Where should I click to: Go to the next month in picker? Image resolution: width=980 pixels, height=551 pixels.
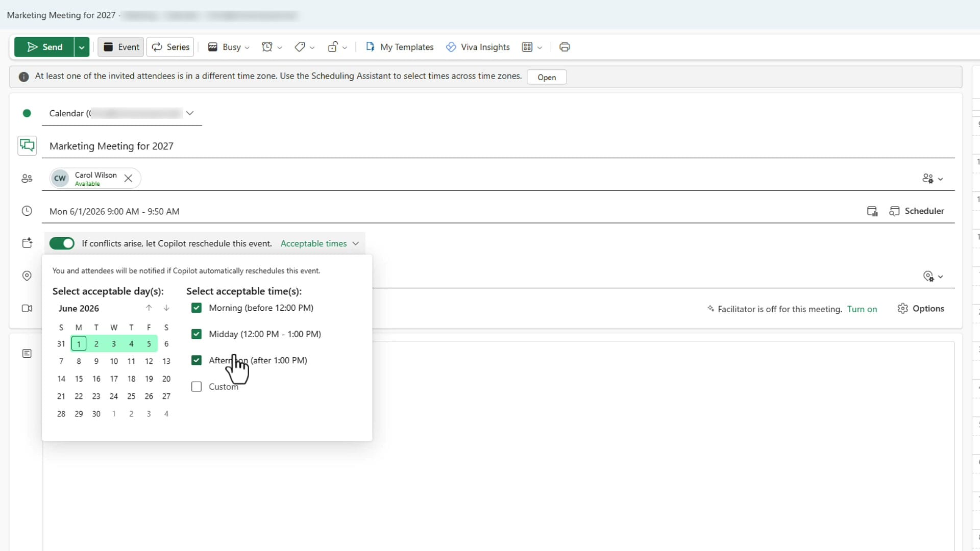[x=166, y=308]
